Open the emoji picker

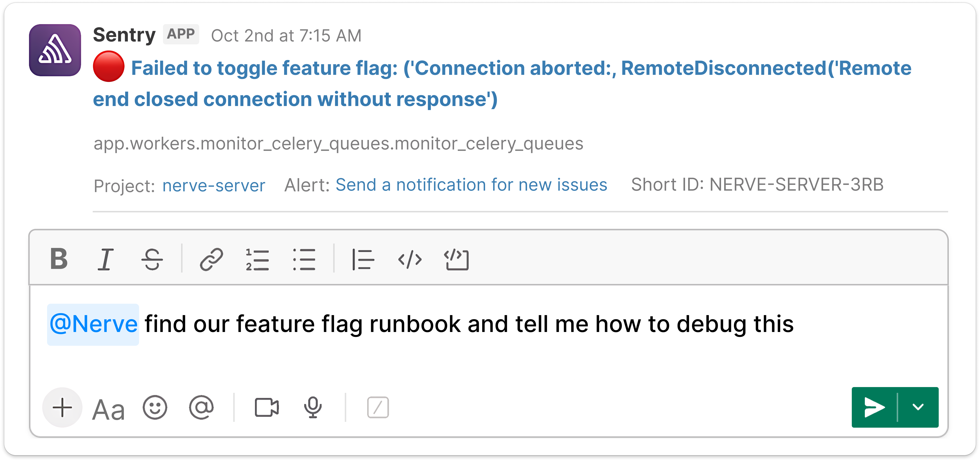pos(155,407)
